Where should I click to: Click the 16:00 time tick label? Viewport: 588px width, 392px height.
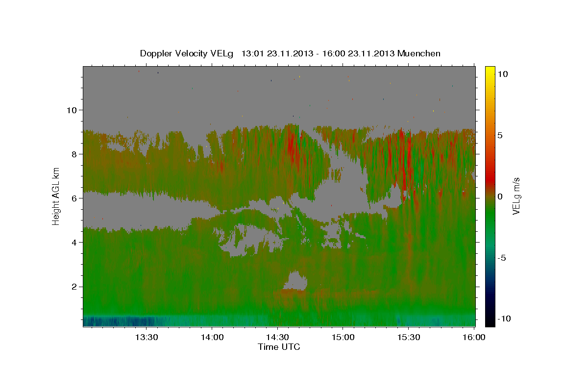click(x=474, y=337)
